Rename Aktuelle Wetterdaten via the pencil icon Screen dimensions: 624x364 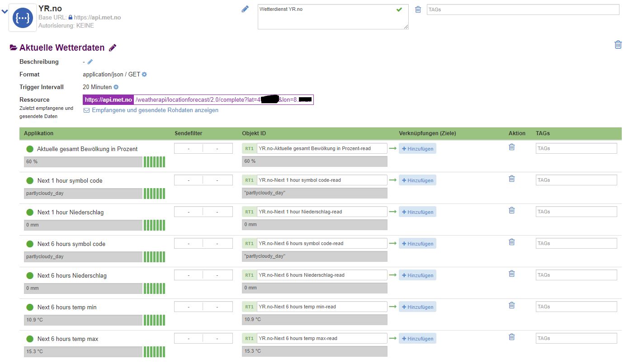tap(113, 48)
